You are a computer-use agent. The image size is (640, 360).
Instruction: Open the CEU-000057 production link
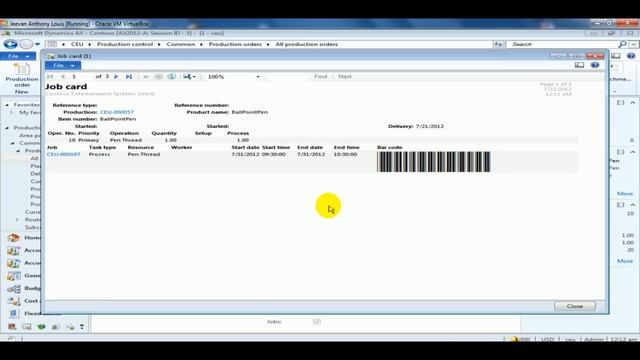coord(117,112)
